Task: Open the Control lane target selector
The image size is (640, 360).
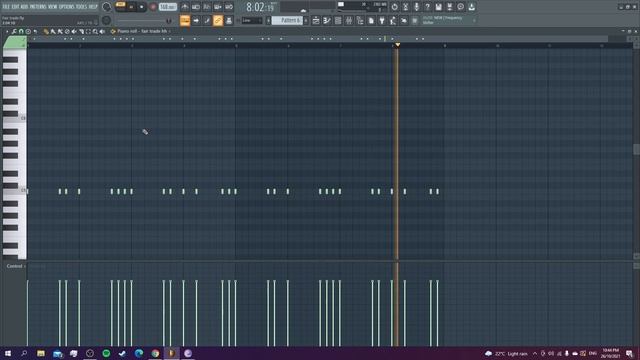Action: tap(15, 266)
